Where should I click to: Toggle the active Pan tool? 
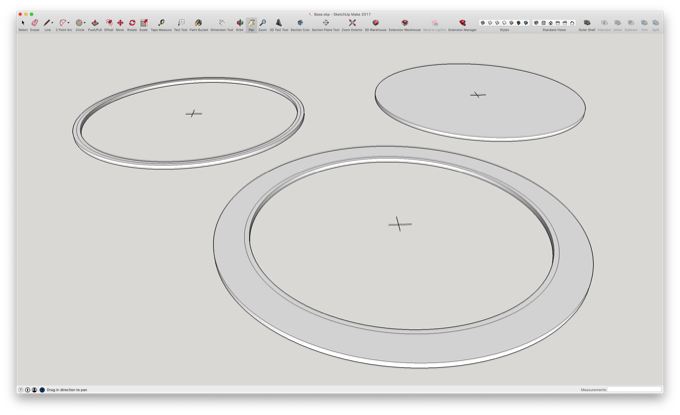tap(251, 23)
